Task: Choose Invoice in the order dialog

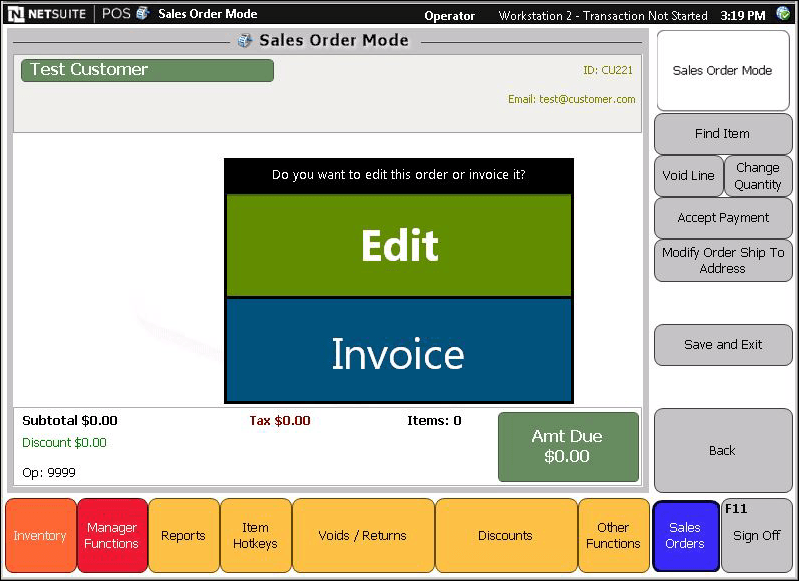Action: (x=399, y=351)
